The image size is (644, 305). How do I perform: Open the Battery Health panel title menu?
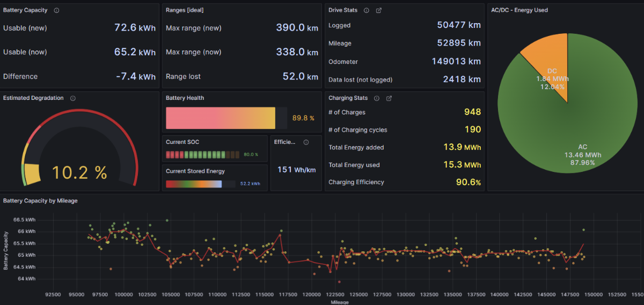pos(185,98)
